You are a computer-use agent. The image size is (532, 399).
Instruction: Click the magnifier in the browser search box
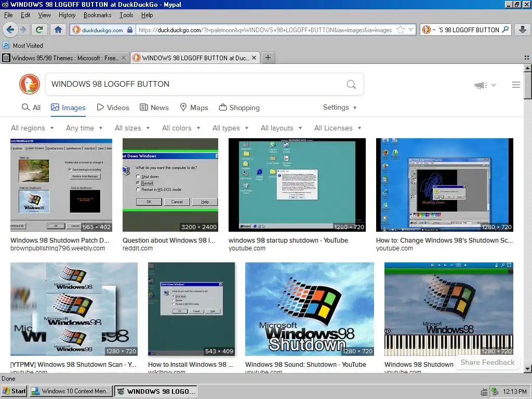(505, 30)
